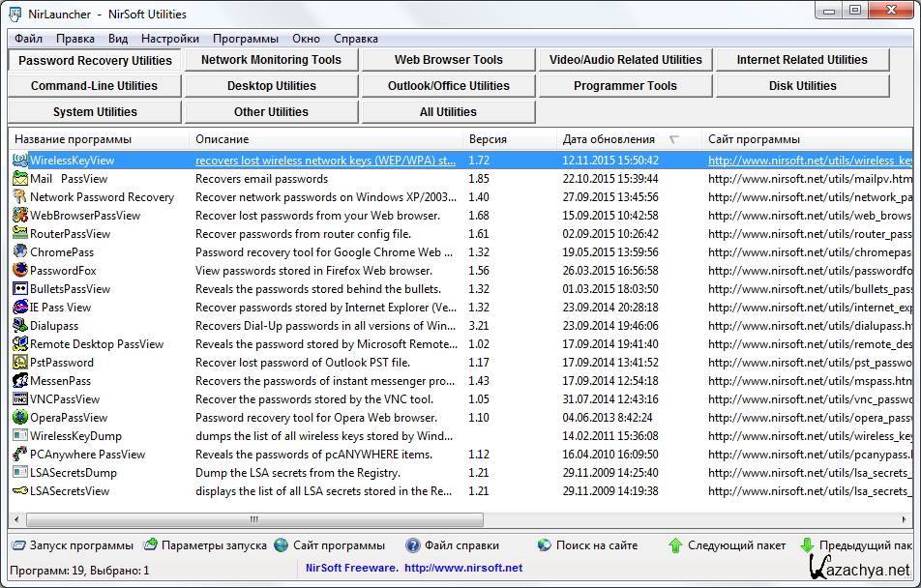Click the NirSoft Freeware status bar link
Image resolution: width=921 pixels, height=588 pixels.
[414, 569]
